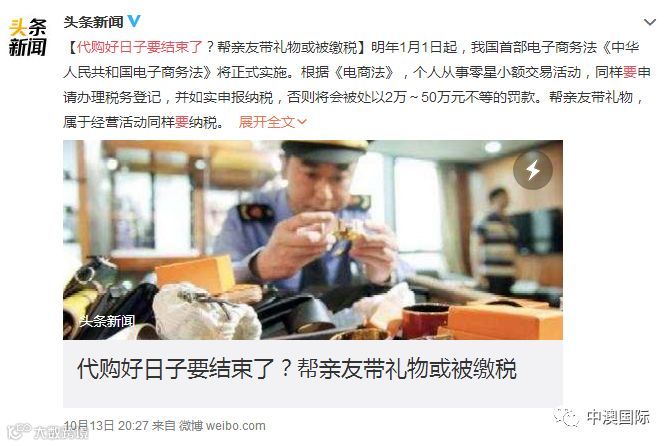This screenshot has width=671, height=446.
Task: Expand the full text via 展开全文
Action: tap(267, 122)
